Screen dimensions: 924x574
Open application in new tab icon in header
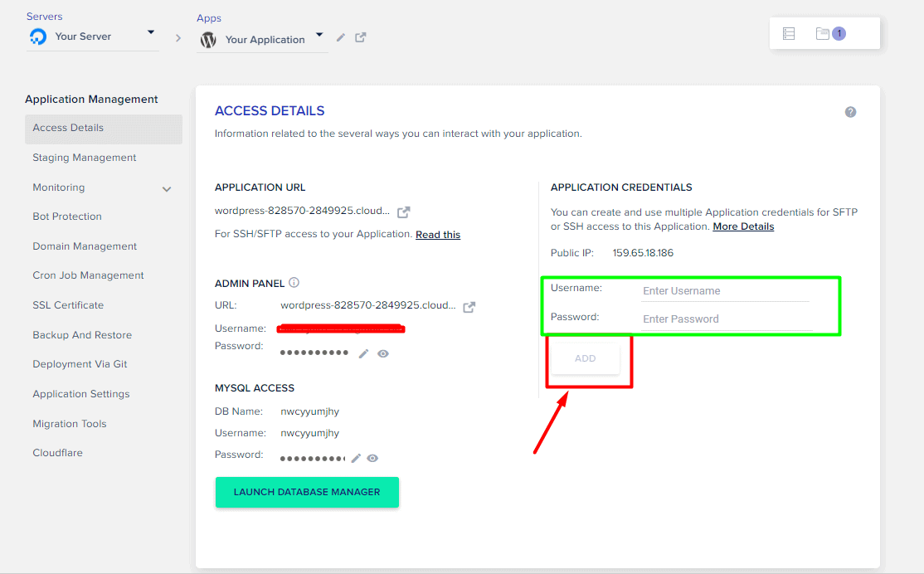point(361,37)
